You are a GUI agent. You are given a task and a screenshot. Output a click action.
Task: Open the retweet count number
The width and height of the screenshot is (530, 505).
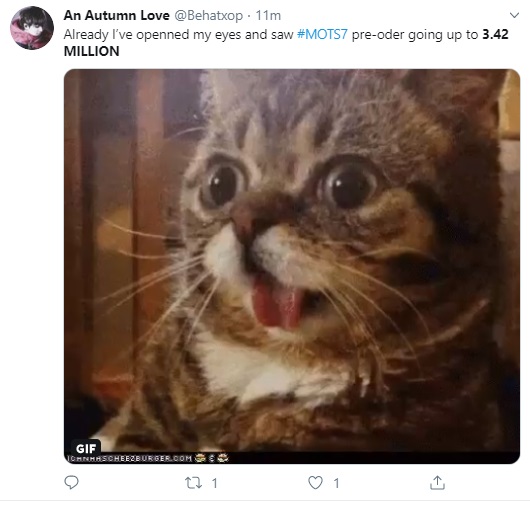coord(215,483)
